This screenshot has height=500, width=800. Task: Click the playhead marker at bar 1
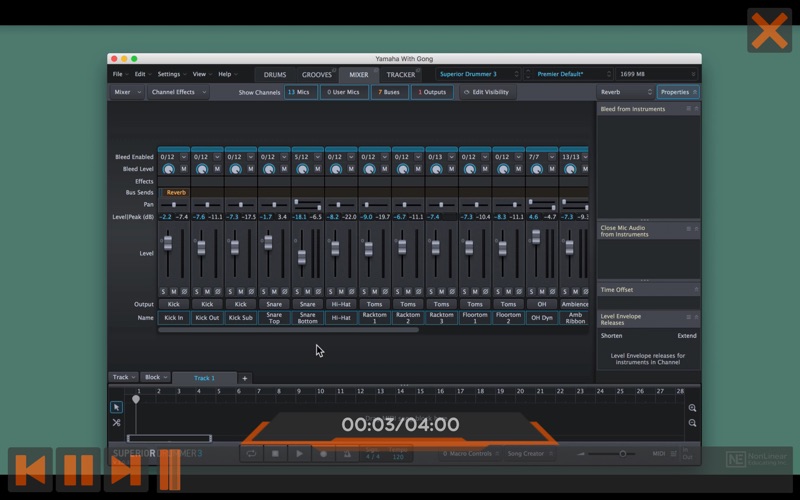[x=136, y=399]
